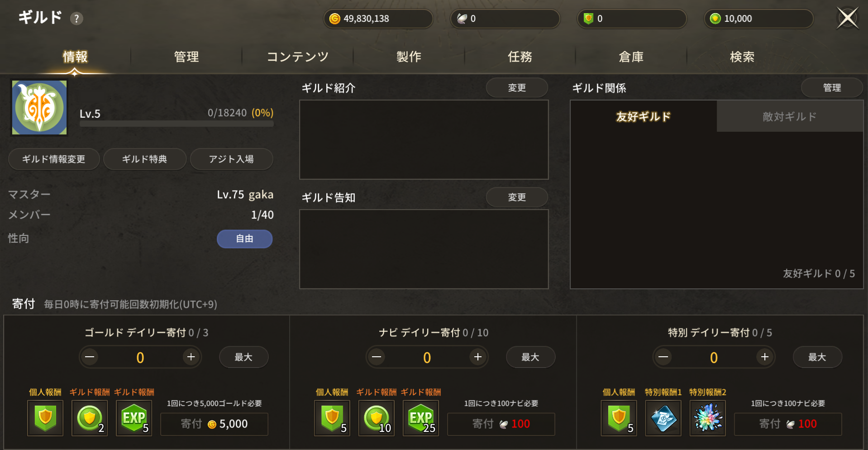Click the EXP 5 guild reward icon
The width and height of the screenshot is (868, 450).
(134, 418)
